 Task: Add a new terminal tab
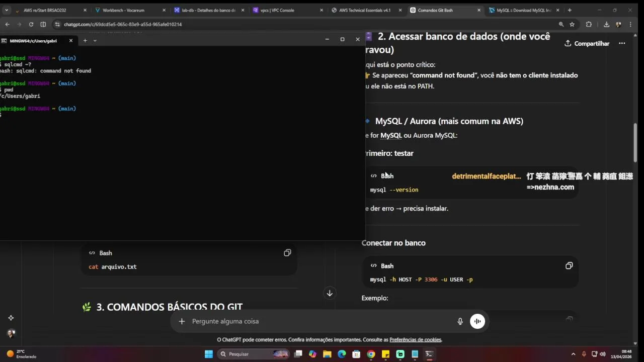[x=85, y=40]
